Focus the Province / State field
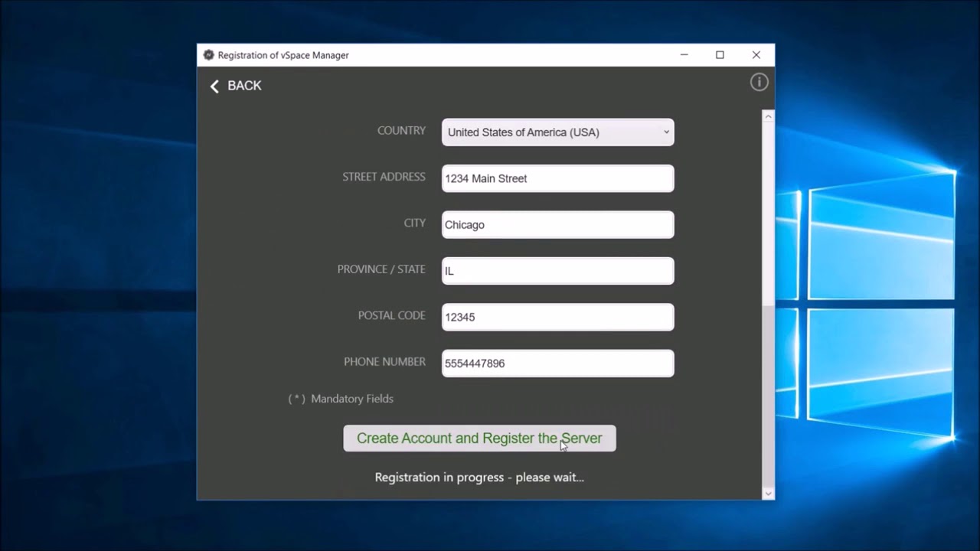 pyautogui.click(x=558, y=271)
